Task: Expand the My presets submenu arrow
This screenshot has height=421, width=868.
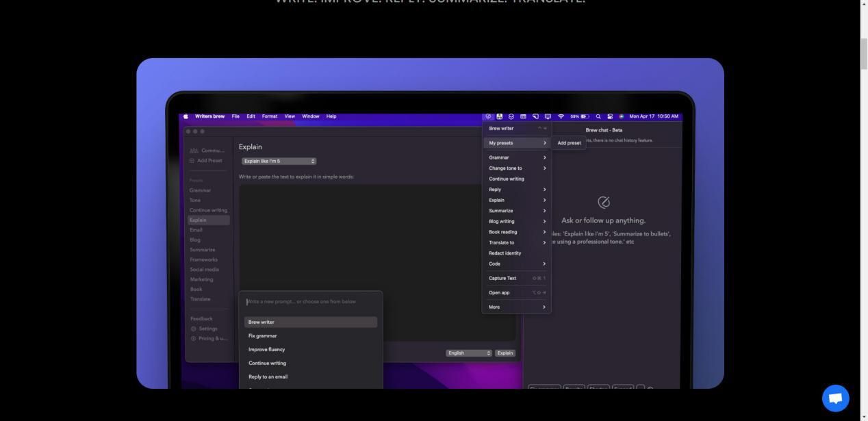Action: tap(545, 143)
